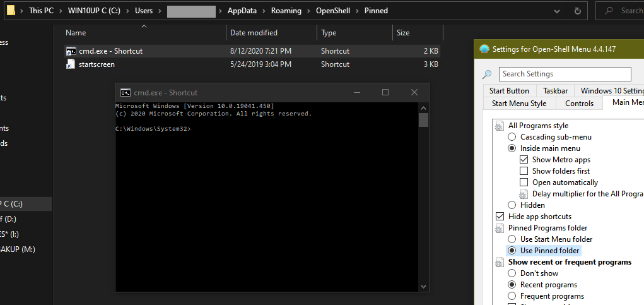Click the Search Settings magnifier icon
The image size is (644, 305).
coord(487,74)
